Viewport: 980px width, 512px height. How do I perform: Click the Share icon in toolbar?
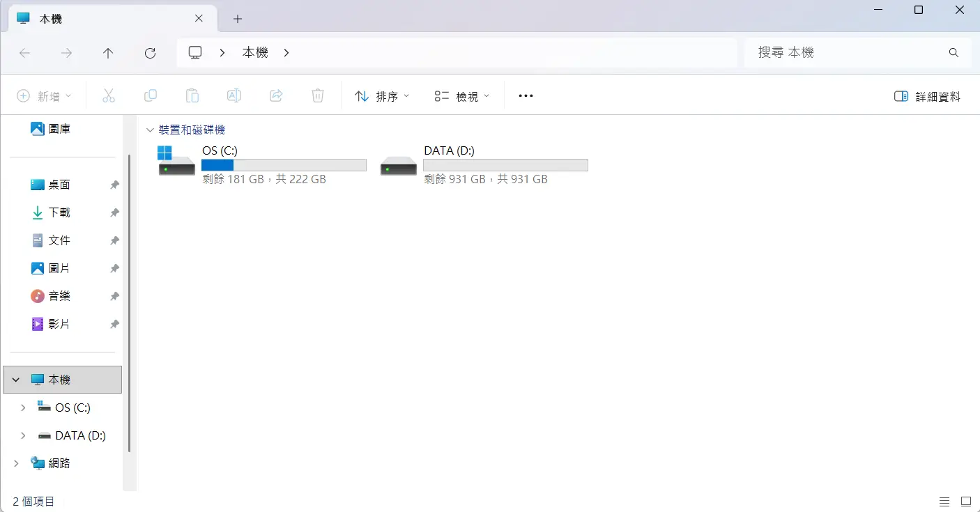pos(276,96)
